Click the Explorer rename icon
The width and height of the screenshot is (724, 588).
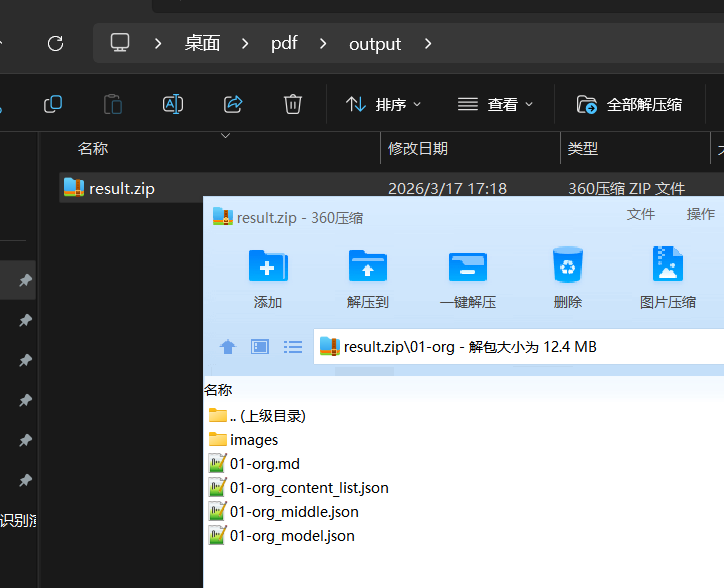[x=173, y=104]
